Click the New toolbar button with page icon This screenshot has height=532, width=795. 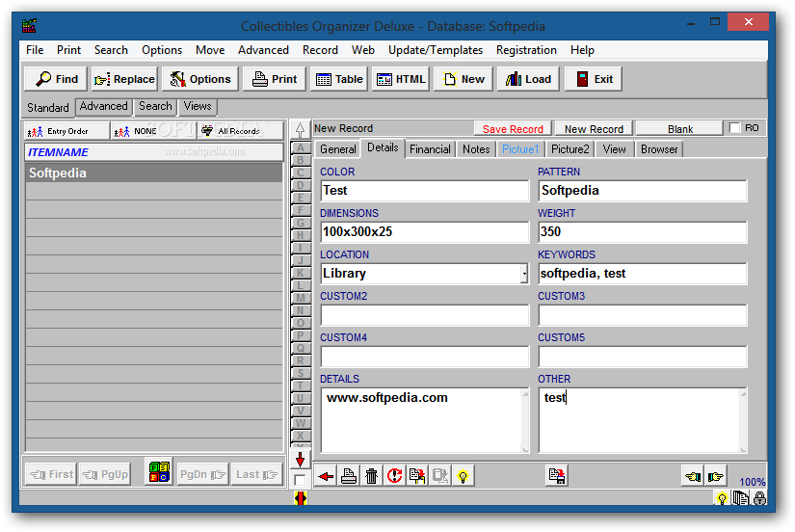(x=463, y=79)
